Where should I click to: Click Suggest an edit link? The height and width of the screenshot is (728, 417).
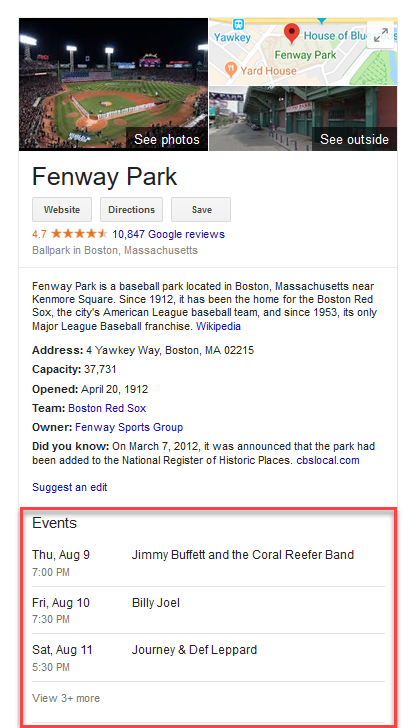point(70,487)
